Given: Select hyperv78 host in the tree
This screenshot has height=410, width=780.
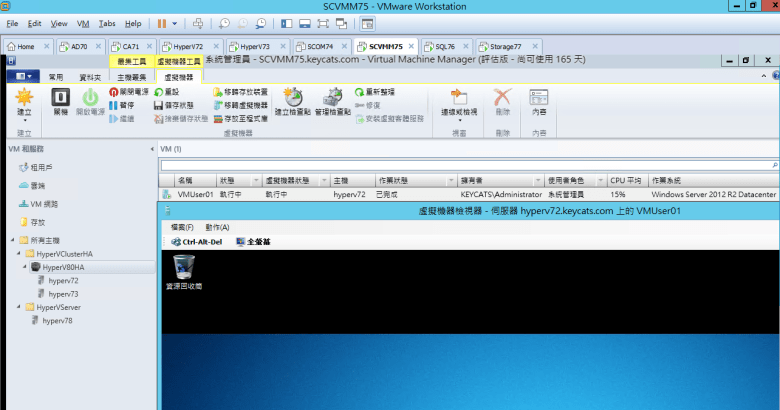Looking at the screenshot, I should coord(57,321).
